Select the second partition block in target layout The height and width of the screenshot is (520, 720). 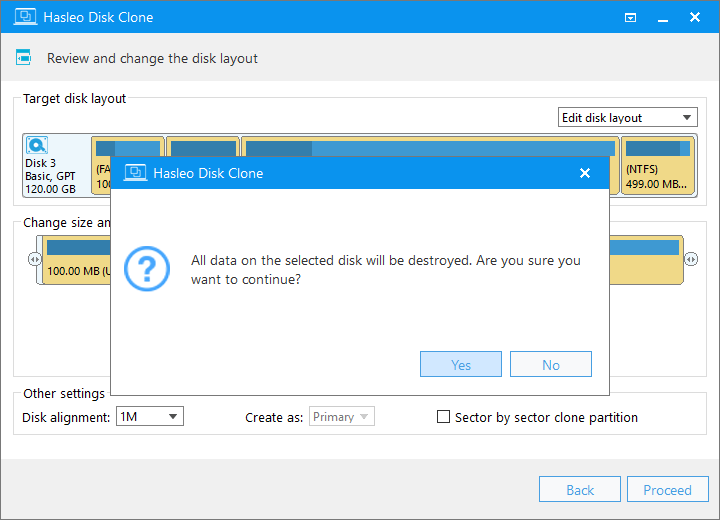point(202,146)
